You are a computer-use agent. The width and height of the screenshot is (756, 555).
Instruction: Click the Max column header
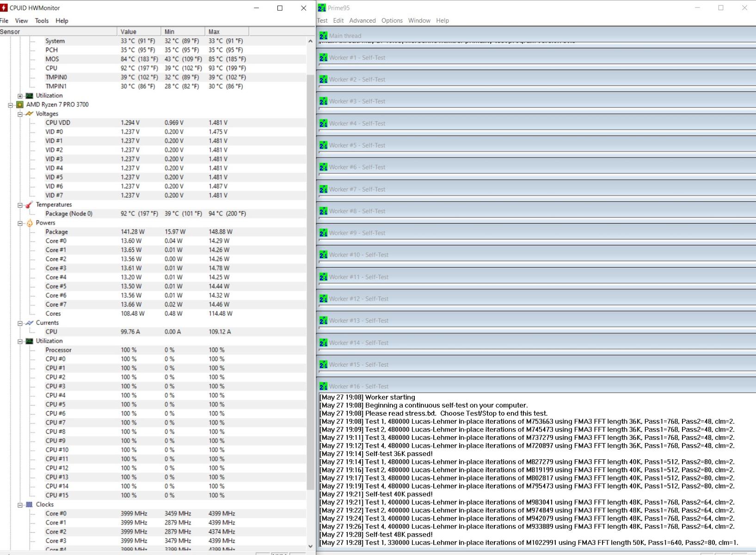(227, 31)
